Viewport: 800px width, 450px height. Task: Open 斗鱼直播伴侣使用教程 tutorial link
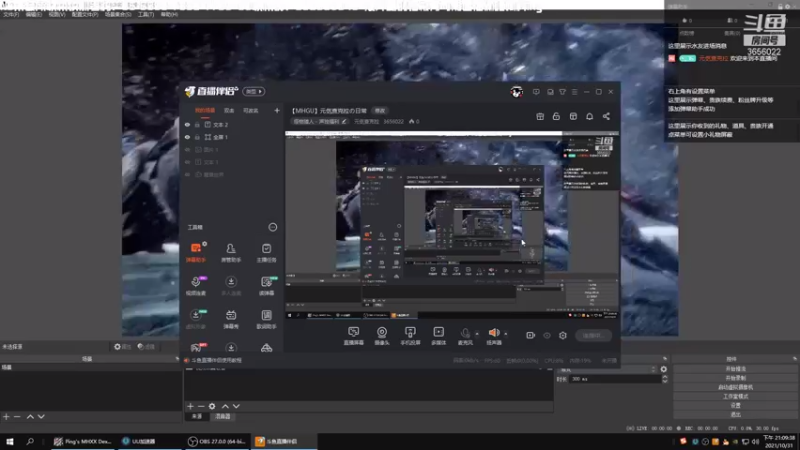tap(216, 360)
